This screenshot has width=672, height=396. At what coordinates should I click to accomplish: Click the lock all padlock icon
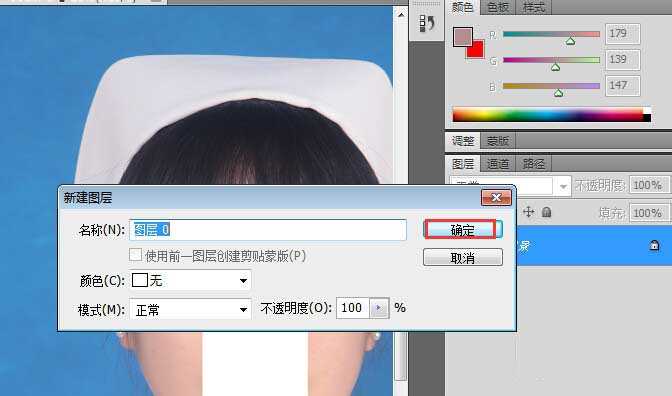546,212
